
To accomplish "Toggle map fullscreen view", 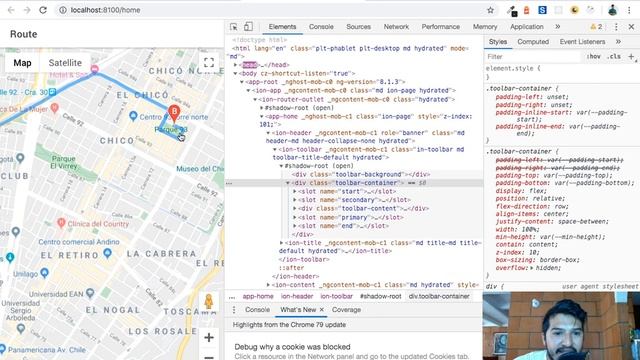I will [209, 62].
